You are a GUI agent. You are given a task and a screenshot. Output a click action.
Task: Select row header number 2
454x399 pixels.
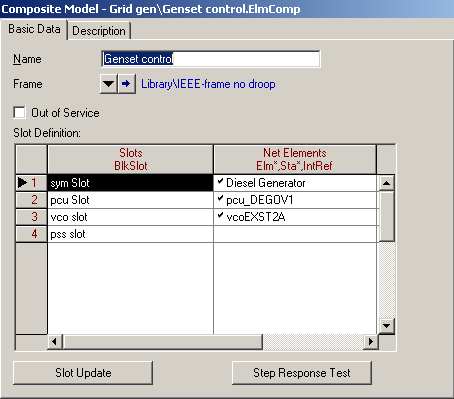click(x=31, y=200)
